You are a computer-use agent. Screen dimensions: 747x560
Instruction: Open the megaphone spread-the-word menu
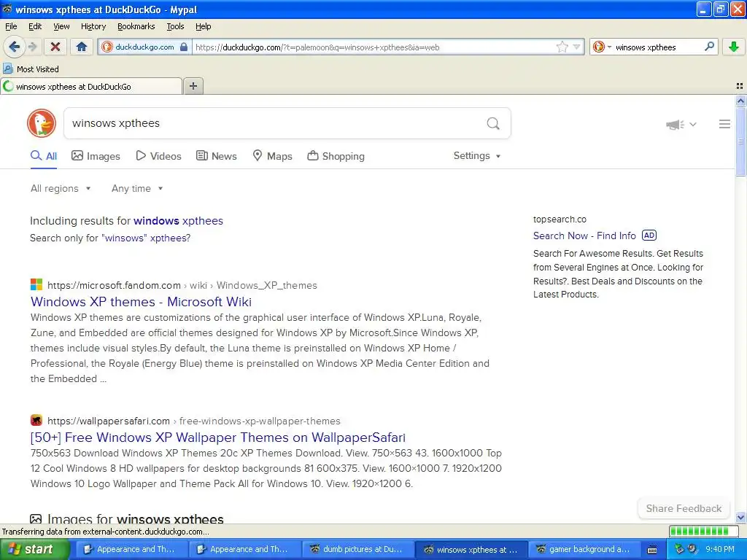(x=681, y=124)
